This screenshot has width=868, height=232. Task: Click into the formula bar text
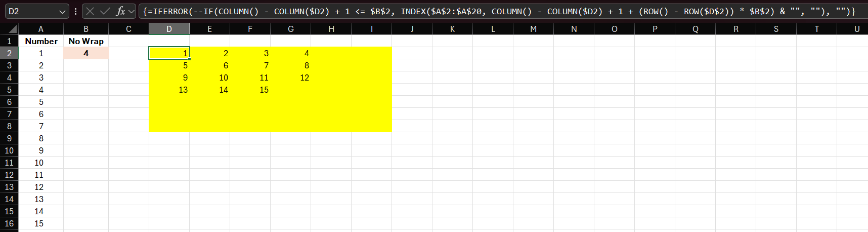499,11
